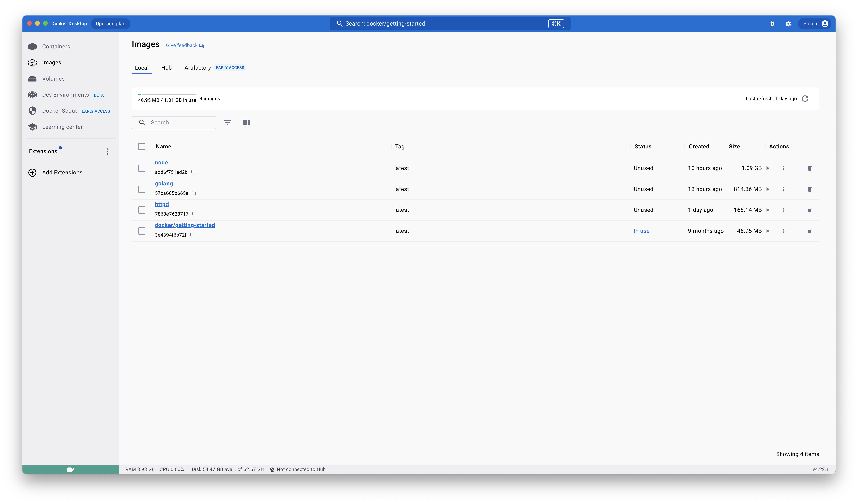This screenshot has width=858, height=504.
Task: Check the golang image checkbox
Action: 142,189
